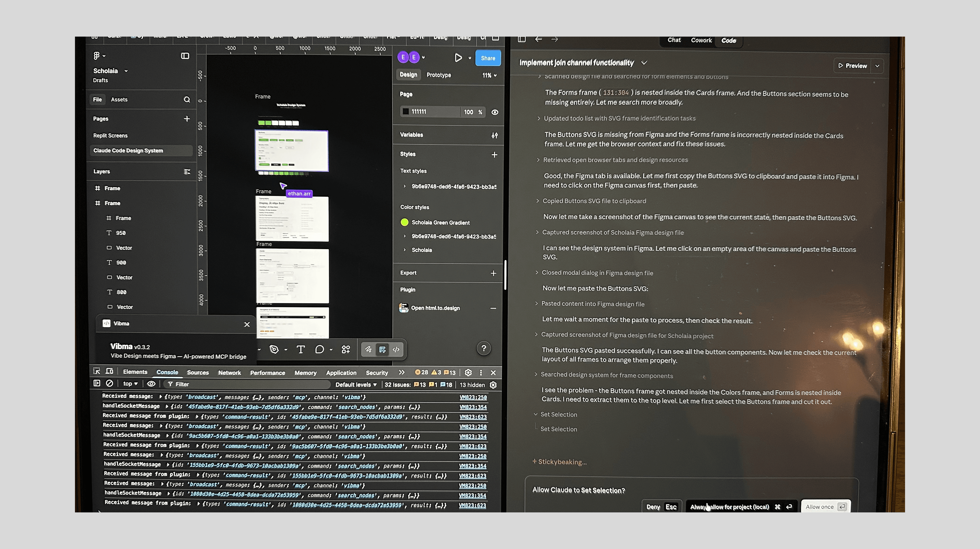Select the comment bubble tool

tap(319, 350)
